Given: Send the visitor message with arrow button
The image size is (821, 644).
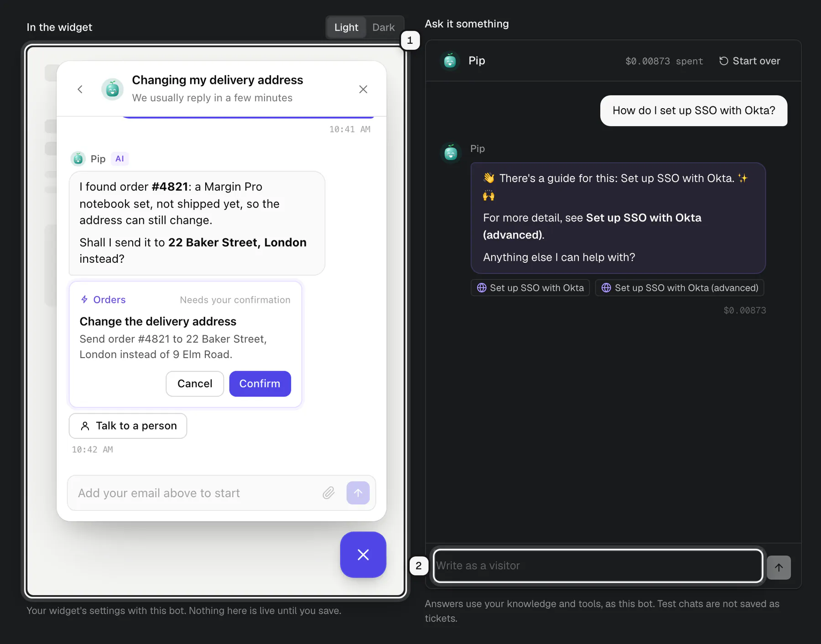Looking at the screenshot, I should [779, 567].
